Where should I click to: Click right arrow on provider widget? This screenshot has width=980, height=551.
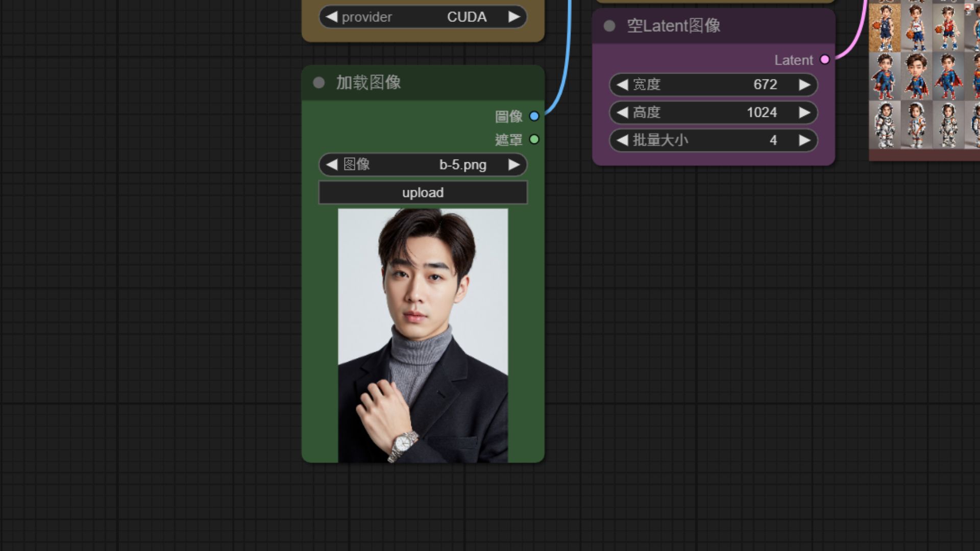(514, 17)
